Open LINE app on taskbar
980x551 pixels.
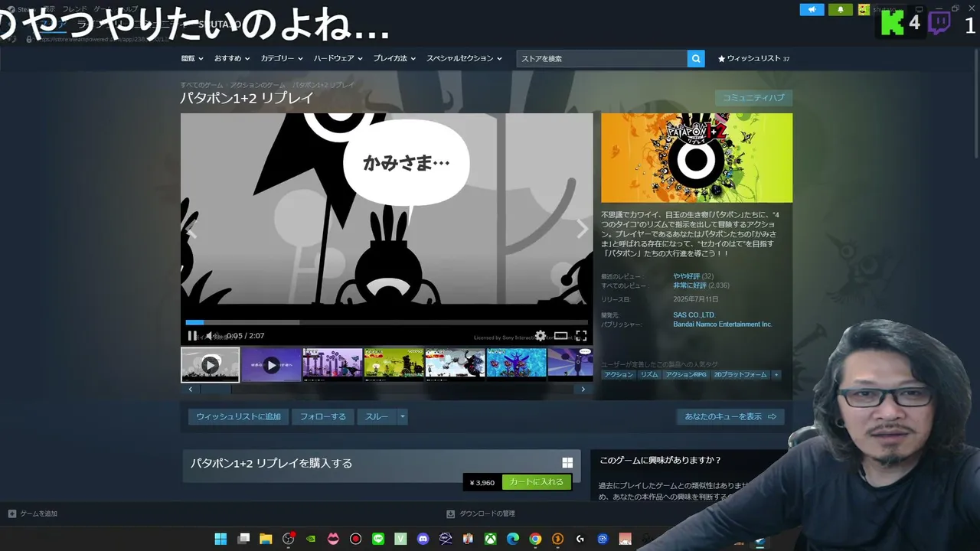pos(378,539)
